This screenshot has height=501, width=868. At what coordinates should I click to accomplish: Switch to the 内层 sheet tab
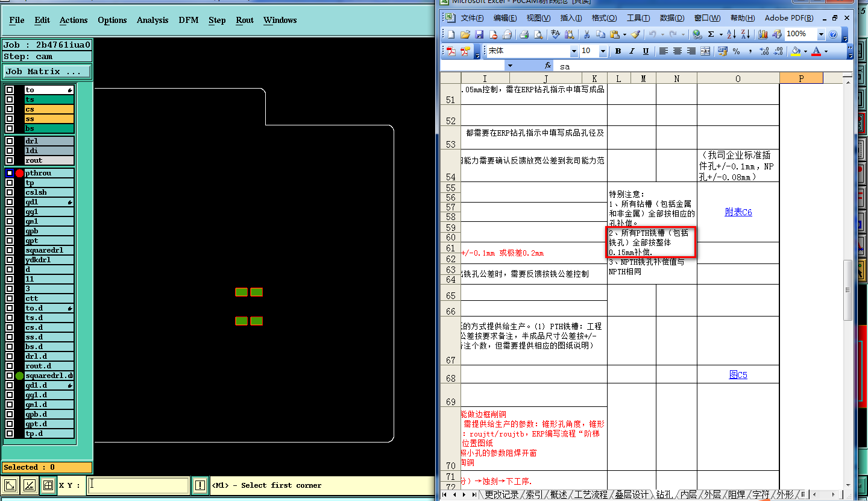coord(688,494)
